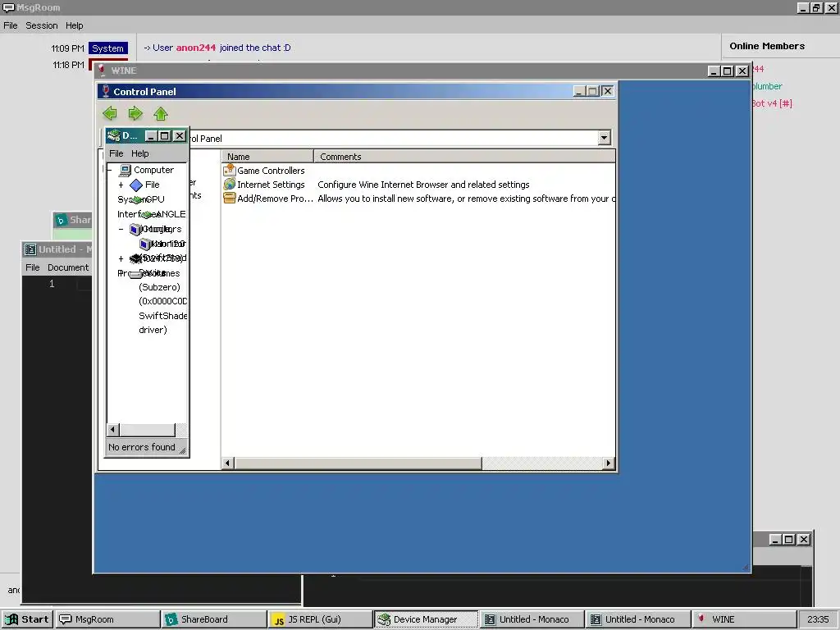The image size is (840, 630).
Task: Click the green ANGLE chip icon in tree
Action: (x=147, y=214)
